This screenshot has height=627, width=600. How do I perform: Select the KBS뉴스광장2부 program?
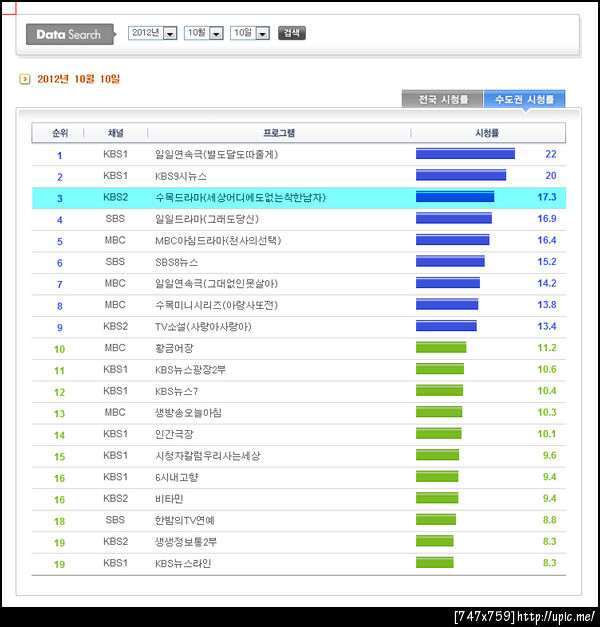click(x=190, y=370)
